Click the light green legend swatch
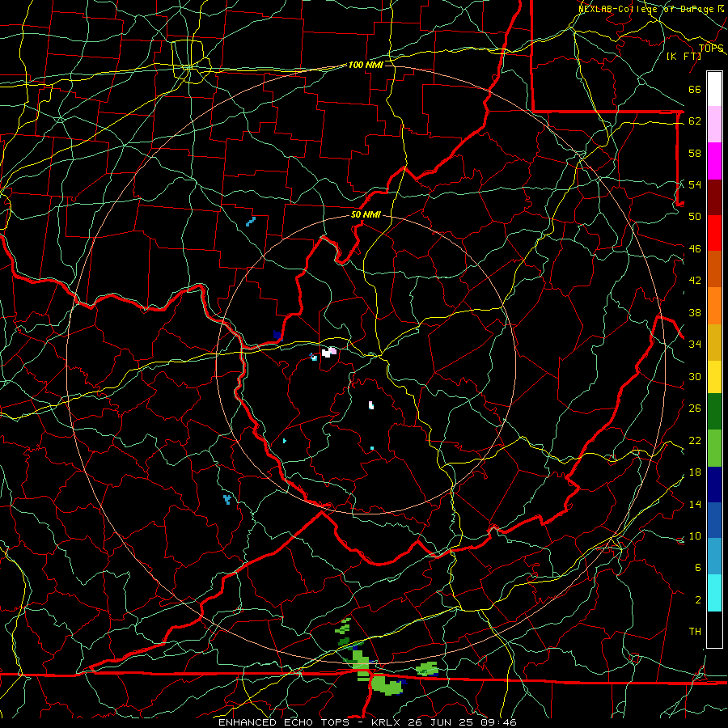This screenshot has height=728, width=728. pyautogui.click(x=714, y=448)
